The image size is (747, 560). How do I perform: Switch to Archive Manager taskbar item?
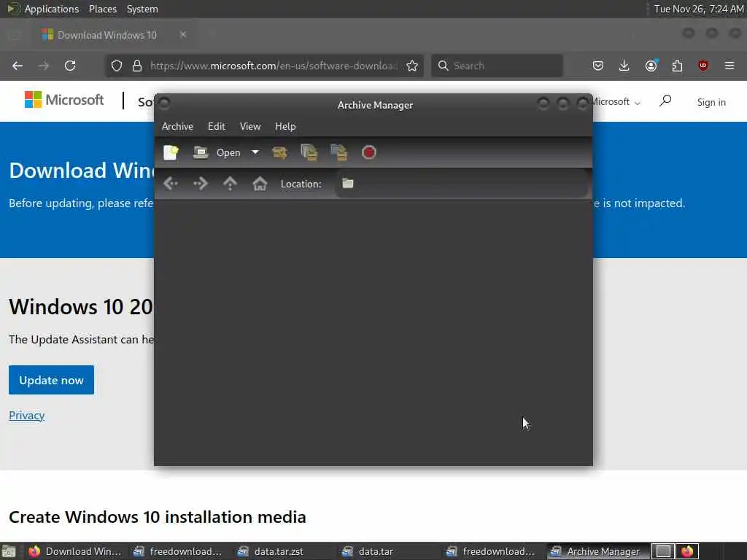[x=597, y=551]
